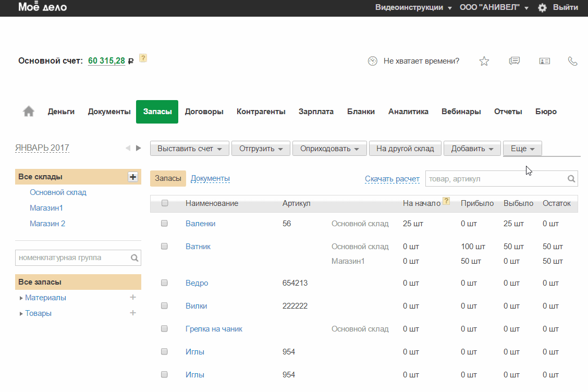Click the phone call icon
This screenshot has width=588, height=392.
(572, 61)
